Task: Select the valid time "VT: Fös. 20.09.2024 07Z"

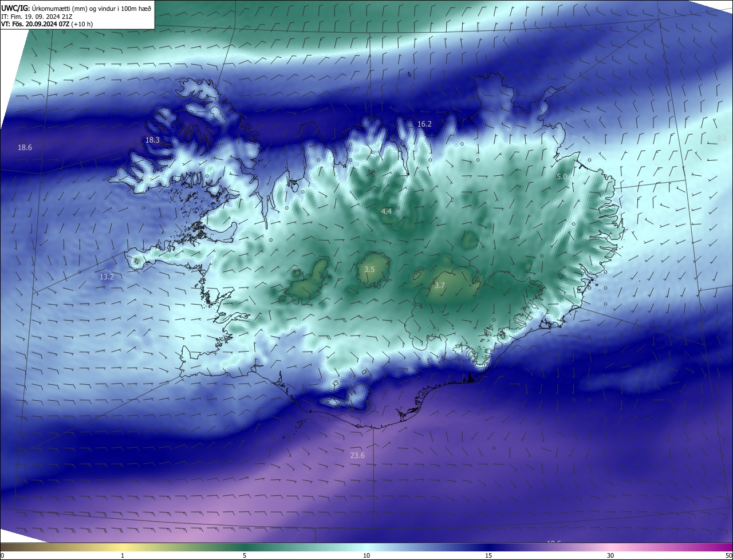Action: [36, 24]
